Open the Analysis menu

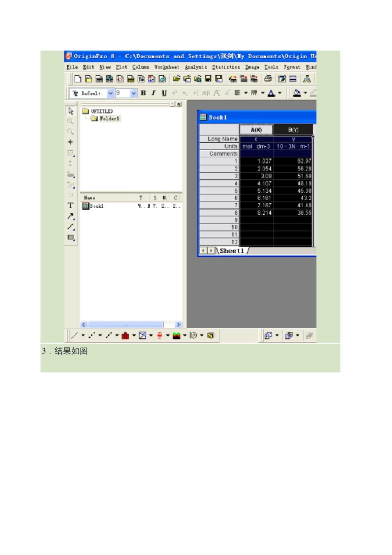coord(196,67)
